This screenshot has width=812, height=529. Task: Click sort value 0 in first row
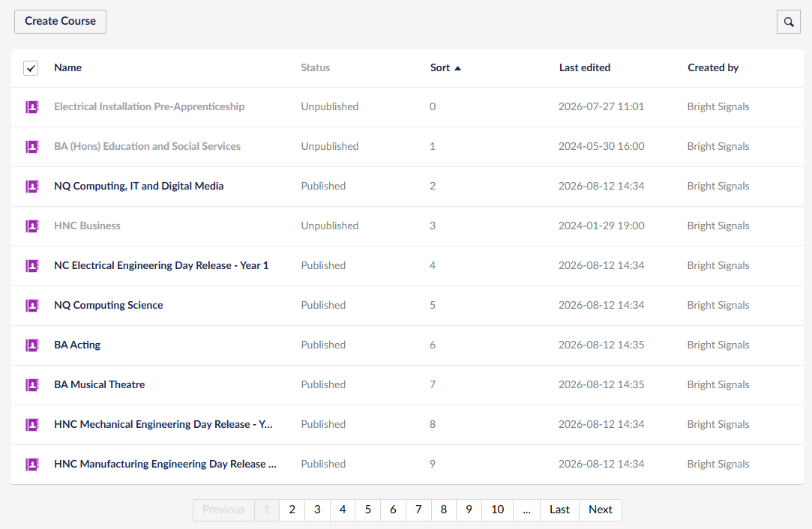pyautogui.click(x=433, y=106)
